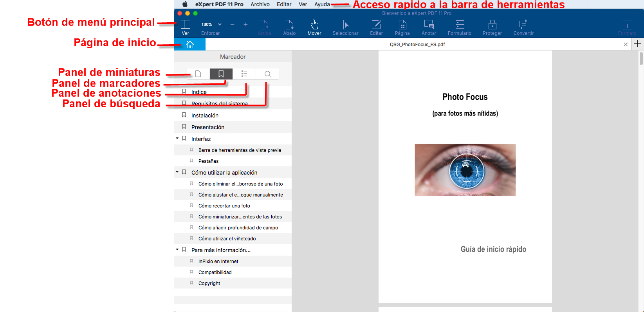The width and height of the screenshot is (644, 312).
Task: Go to the home page tab
Action: pyautogui.click(x=190, y=44)
